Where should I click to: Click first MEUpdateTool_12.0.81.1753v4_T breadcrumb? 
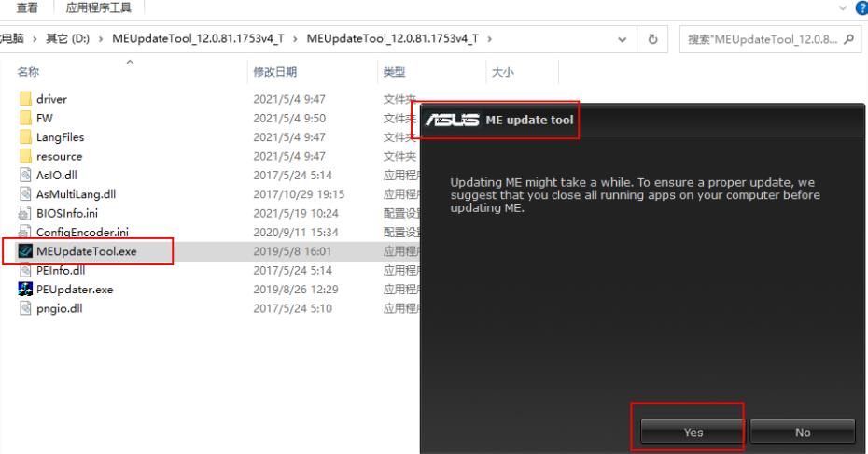click(198, 39)
